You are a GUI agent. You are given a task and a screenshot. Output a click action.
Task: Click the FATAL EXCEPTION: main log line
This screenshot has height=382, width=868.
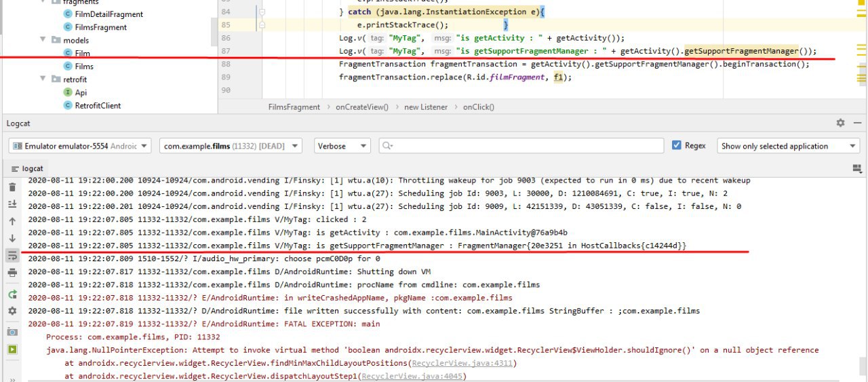click(204, 324)
